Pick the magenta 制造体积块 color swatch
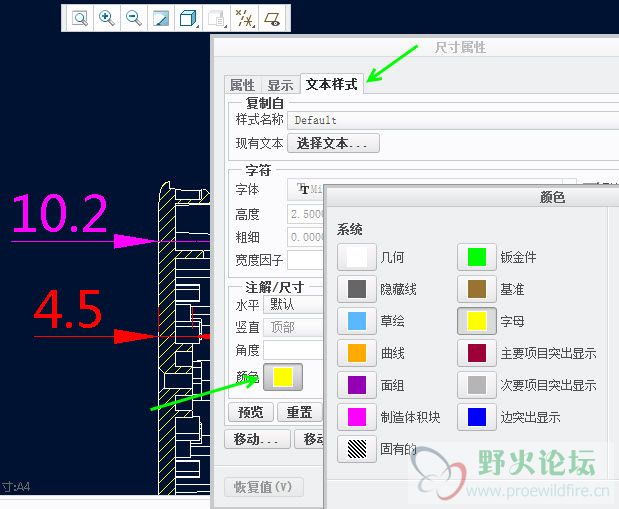 357,417
